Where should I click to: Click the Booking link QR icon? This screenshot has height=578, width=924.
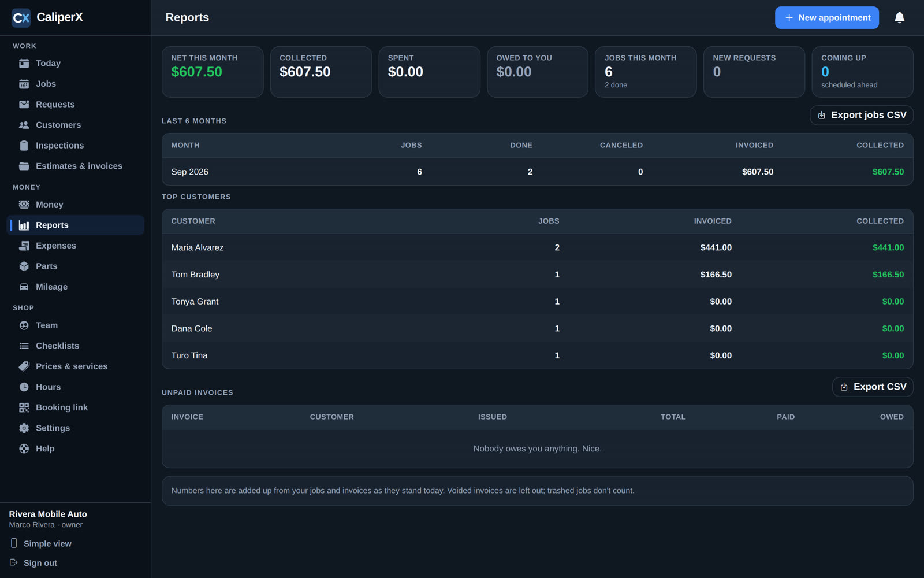[24, 407]
